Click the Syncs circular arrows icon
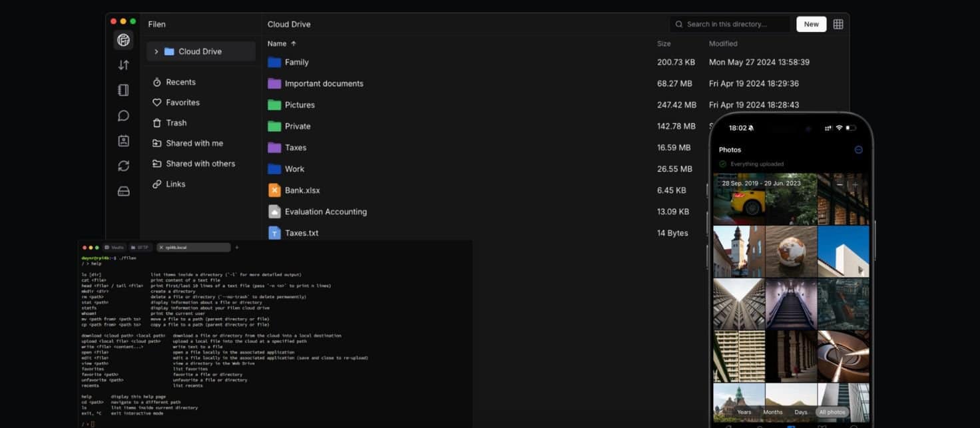Viewport: 980px width, 428px height. [123, 166]
